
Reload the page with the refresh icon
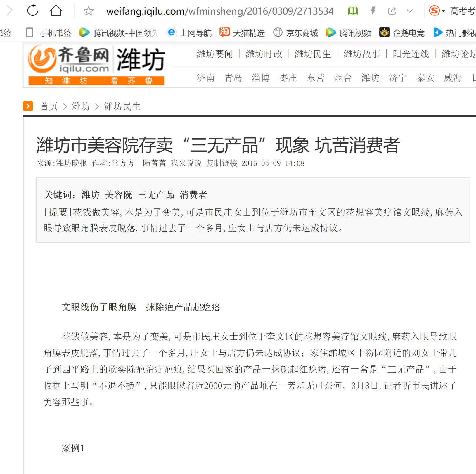pos(33,11)
